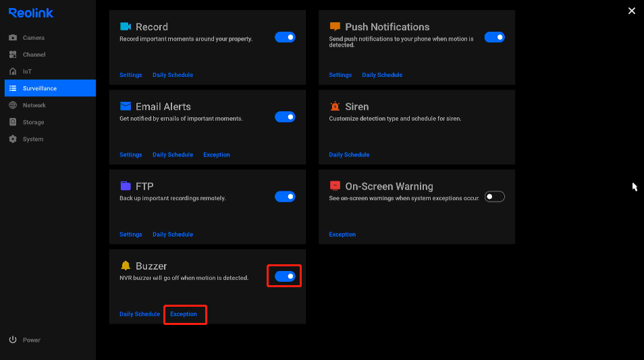Click the Network globe icon
The image size is (644, 360).
tap(13, 105)
